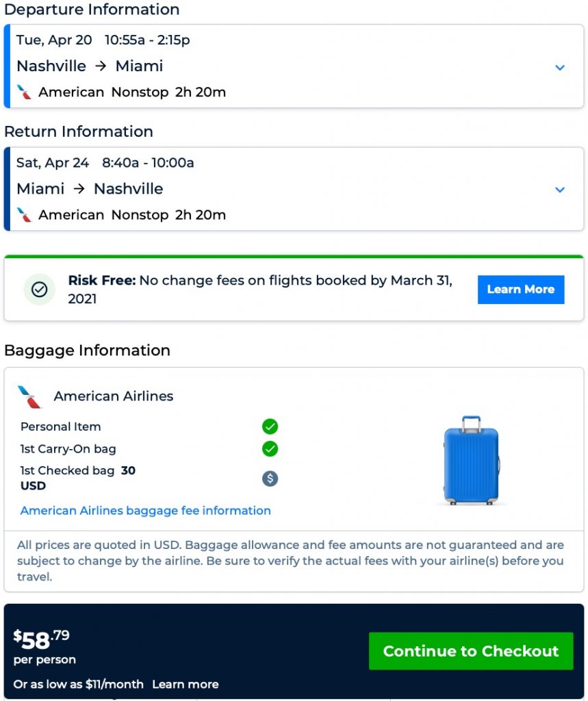Select the Nashville → Miami route text

point(90,66)
